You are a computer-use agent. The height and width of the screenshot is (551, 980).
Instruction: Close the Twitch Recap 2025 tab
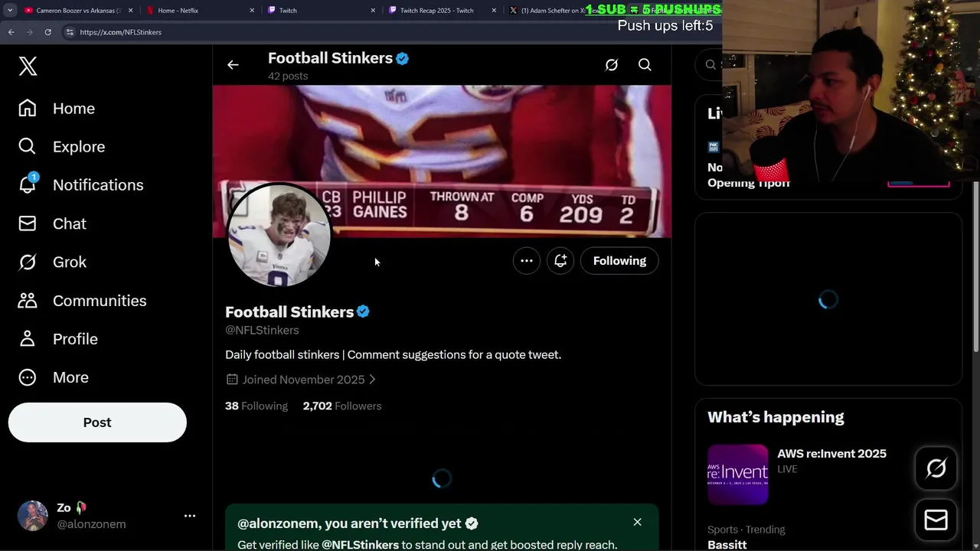(494, 11)
